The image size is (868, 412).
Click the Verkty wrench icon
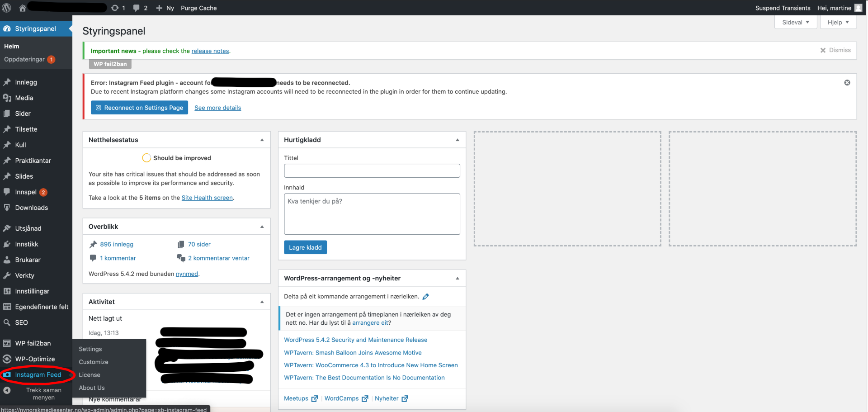(7, 275)
